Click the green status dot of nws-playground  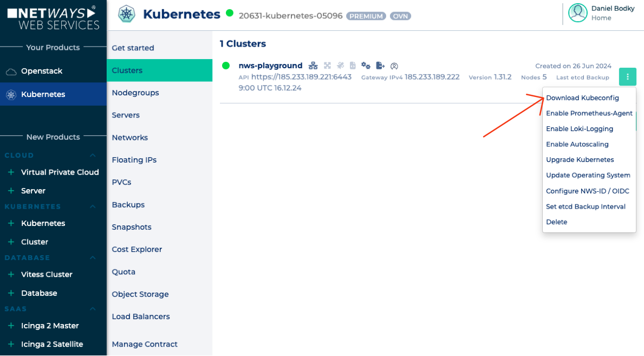(225, 66)
